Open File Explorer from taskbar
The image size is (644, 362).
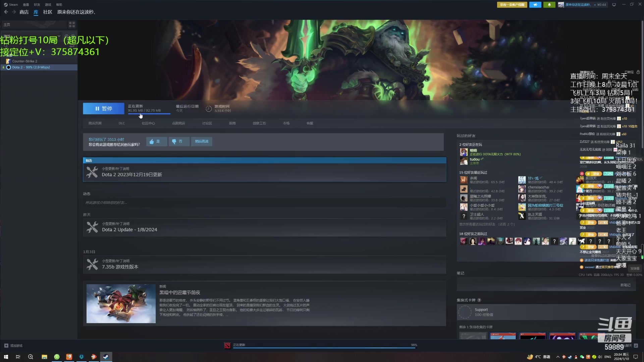(x=44, y=357)
